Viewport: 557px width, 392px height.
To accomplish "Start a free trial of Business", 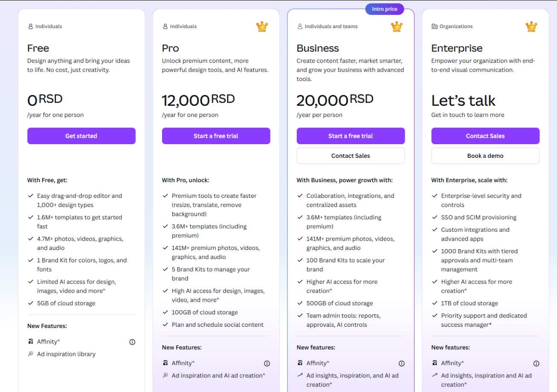I will (351, 136).
